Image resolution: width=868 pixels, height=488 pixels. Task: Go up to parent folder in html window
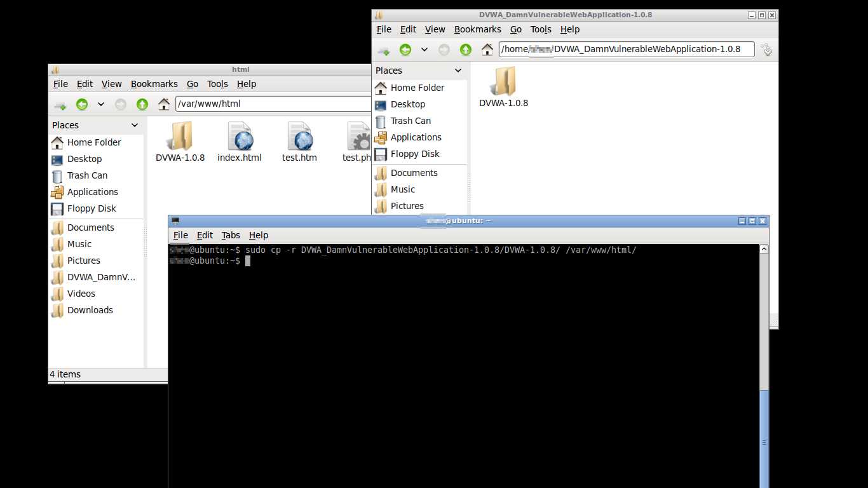pyautogui.click(x=142, y=104)
